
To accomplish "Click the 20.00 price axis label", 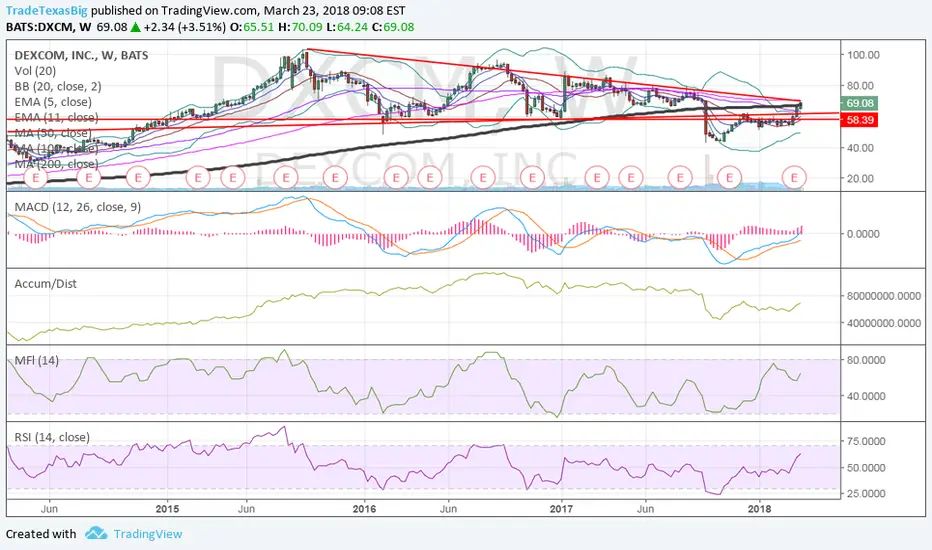I will point(861,178).
